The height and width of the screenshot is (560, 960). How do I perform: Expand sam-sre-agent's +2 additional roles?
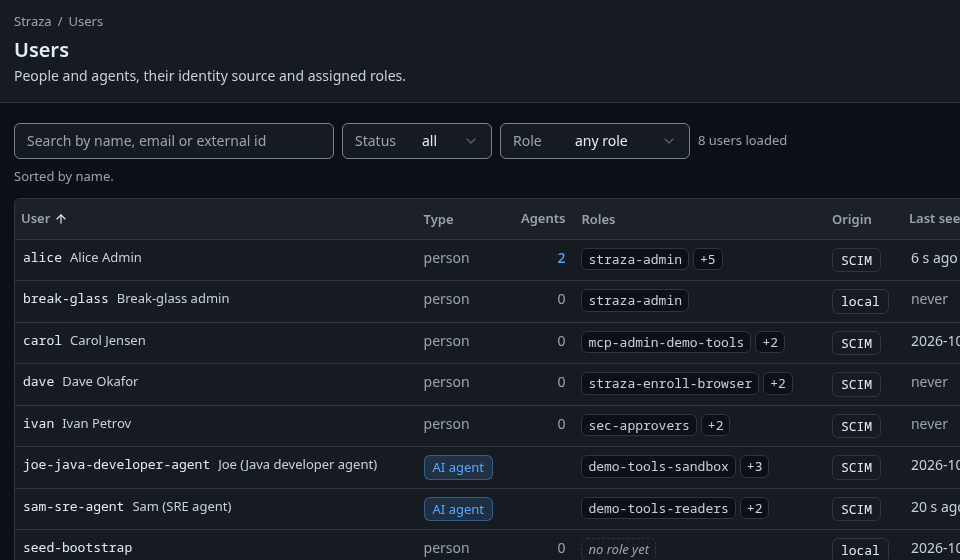[x=754, y=508]
